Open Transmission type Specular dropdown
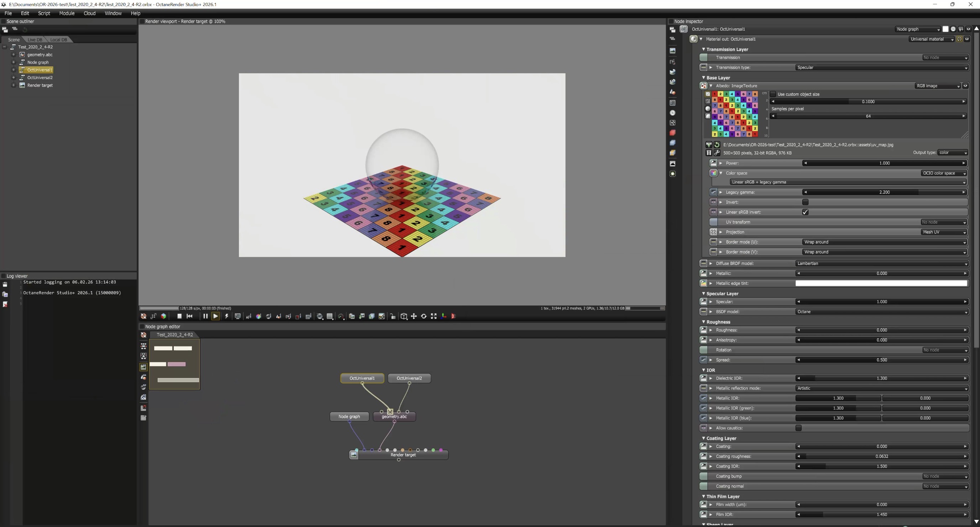 tap(881, 67)
